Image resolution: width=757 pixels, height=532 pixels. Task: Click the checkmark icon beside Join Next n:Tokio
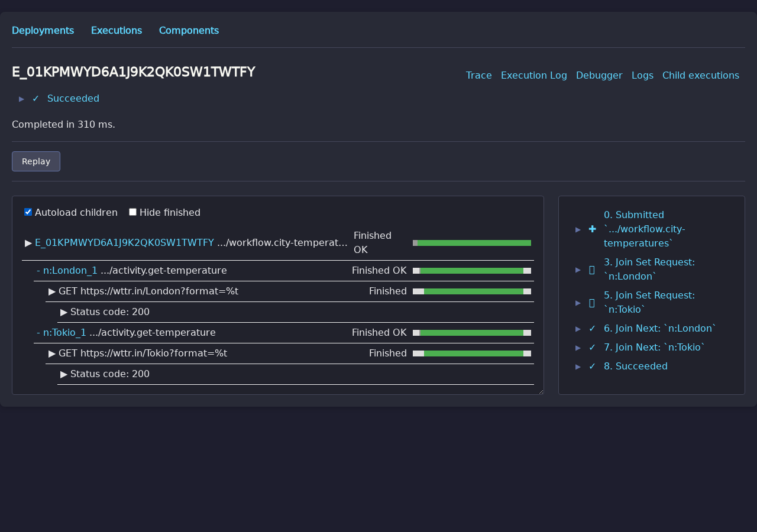point(592,347)
